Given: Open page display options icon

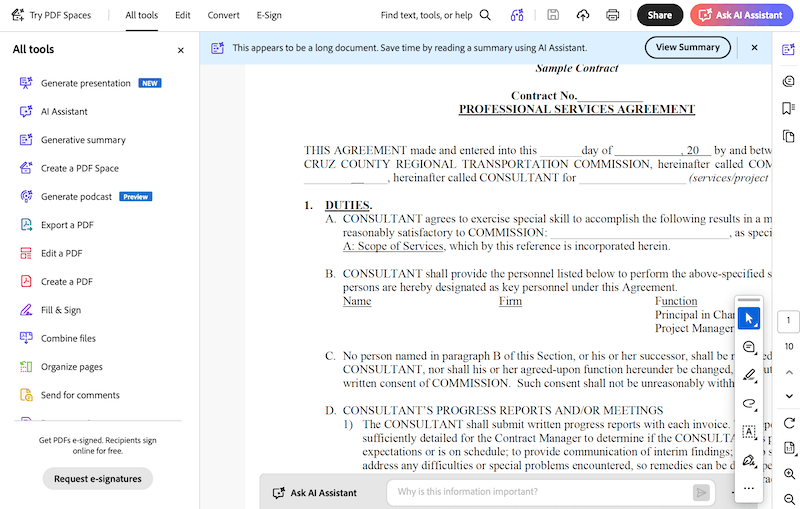Looking at the screenshot, I should [x=789, y=448].
